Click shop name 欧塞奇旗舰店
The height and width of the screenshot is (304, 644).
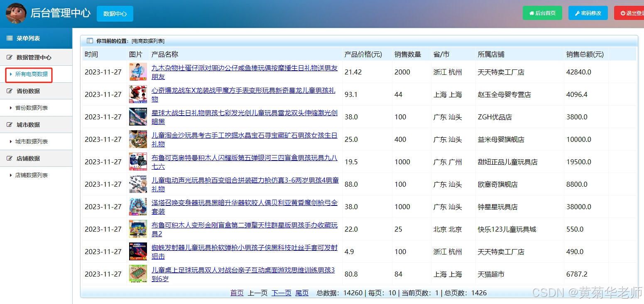click(497, 184)
